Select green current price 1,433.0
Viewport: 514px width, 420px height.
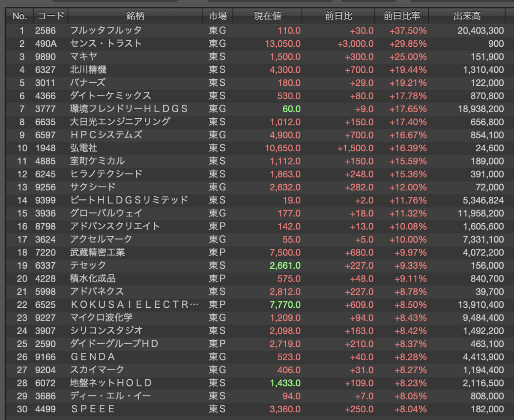point(285,382)
